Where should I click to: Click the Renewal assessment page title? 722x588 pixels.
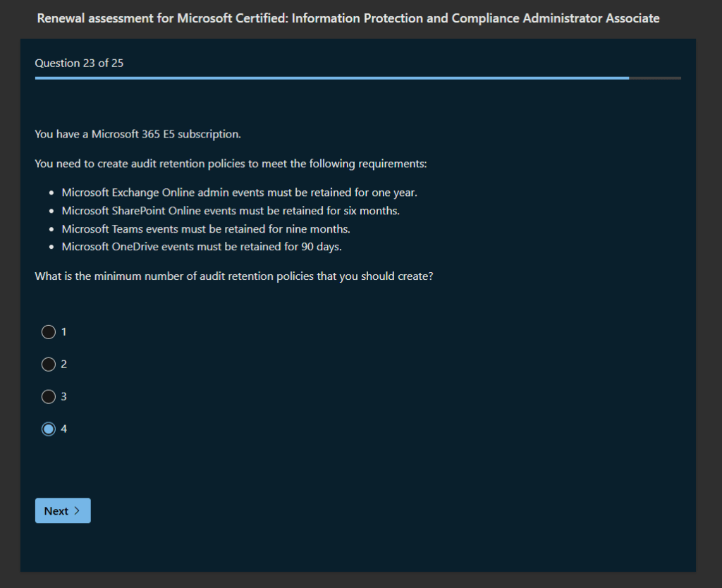click(348, 18)
